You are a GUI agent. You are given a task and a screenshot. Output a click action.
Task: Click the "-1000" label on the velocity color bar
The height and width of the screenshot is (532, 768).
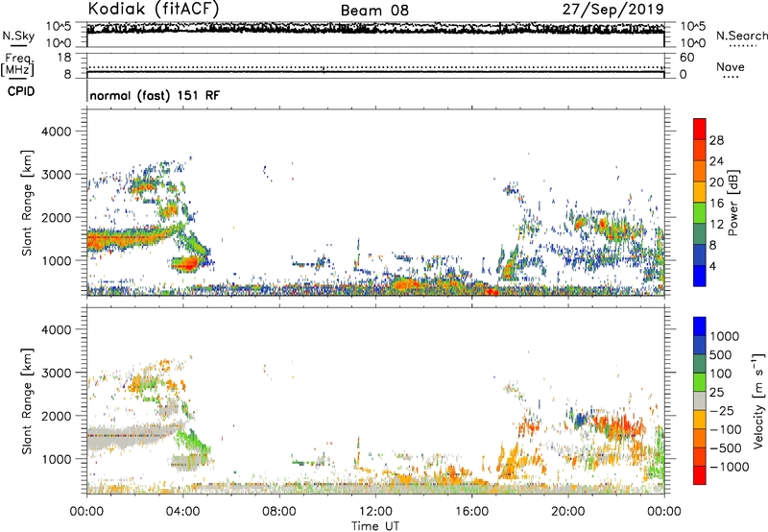(x=730, y=467)
